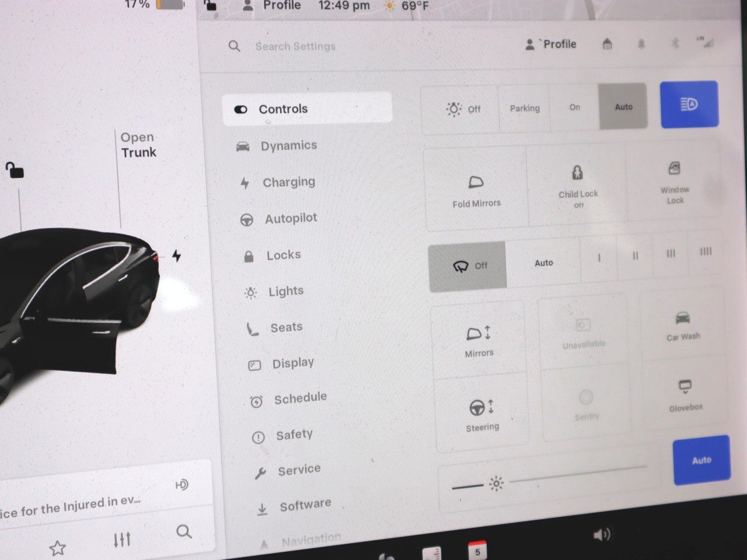The height and width of the screenshot is (560, 747).
Task: Open the Bluetooth settings icon
Action: 675,43
